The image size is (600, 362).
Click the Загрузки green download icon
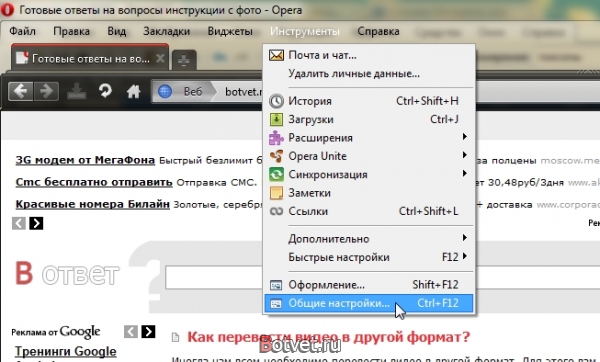[276, 119]
